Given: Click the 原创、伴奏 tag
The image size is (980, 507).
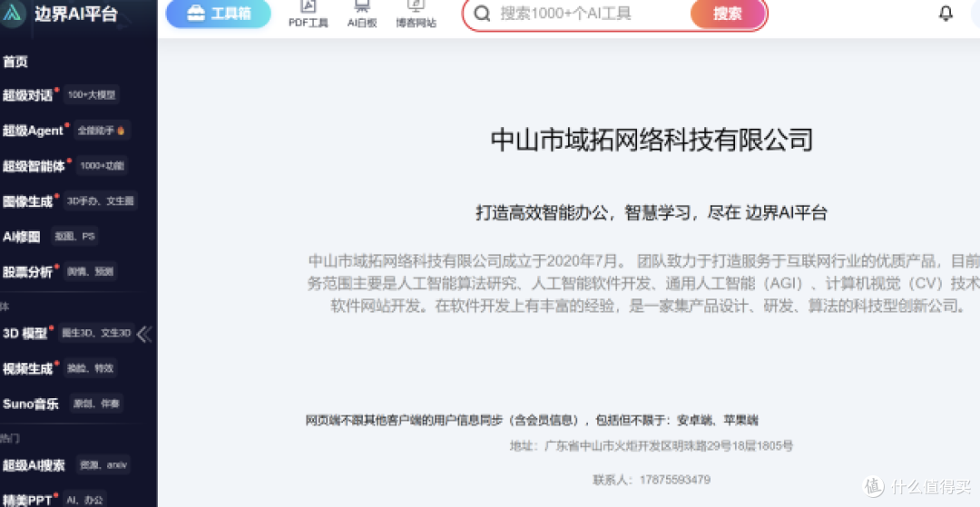Looking at the screenshot, I should click(96, 404).
